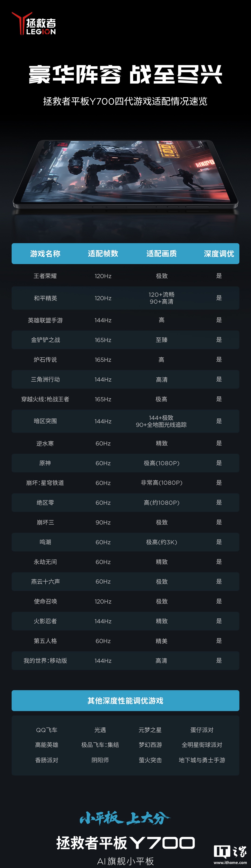Click the 165Hz value for 金铲铲之战

click(x=103, y=340)
